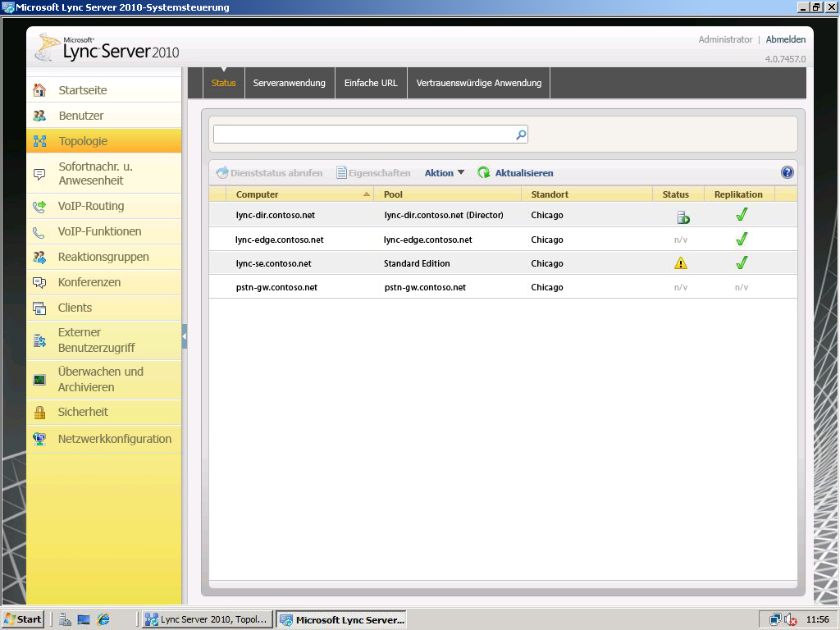
Task: Open Sicherheit via its padlock icon
Action: click(39, 413)
